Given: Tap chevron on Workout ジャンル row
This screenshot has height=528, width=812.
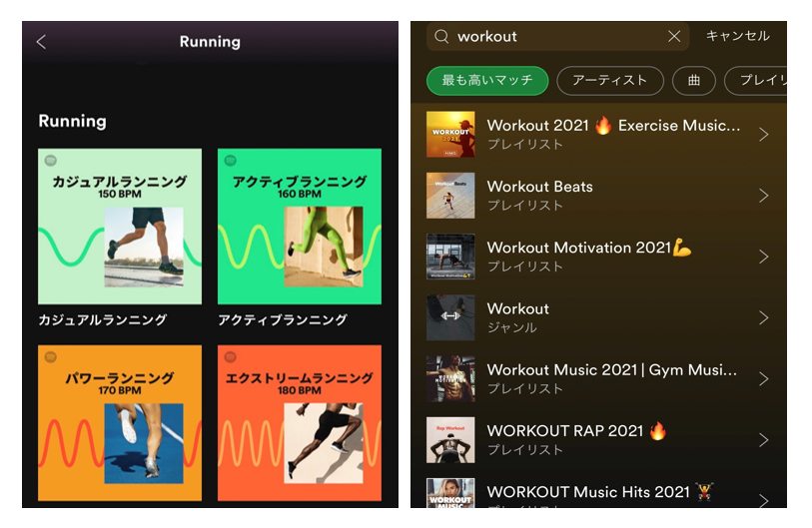Looking at the screenshot, I should (763, 317).
